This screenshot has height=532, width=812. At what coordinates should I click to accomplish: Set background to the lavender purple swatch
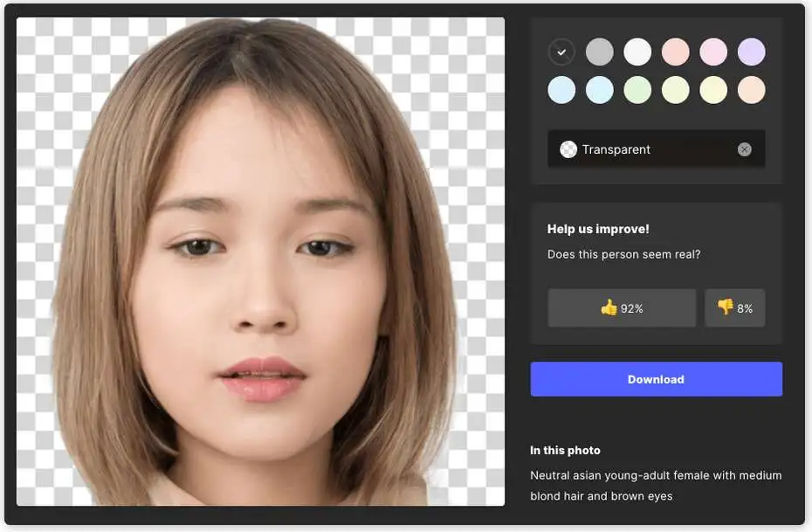tap(751, 52)
